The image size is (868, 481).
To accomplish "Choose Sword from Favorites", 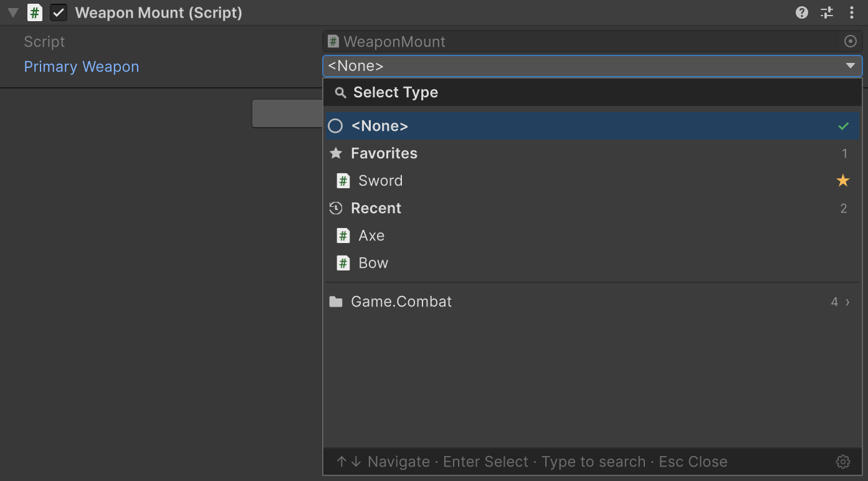I will pyautogui.click(x=593, y=181).
